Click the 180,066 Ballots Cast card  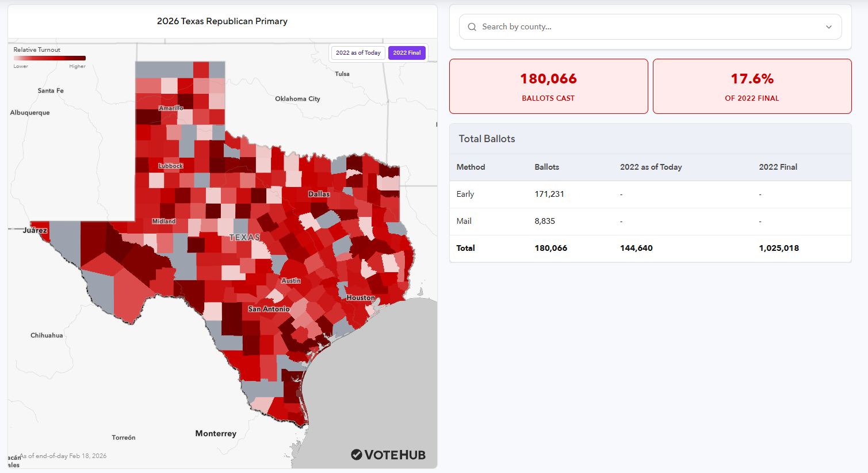click(x=548, y=86)
